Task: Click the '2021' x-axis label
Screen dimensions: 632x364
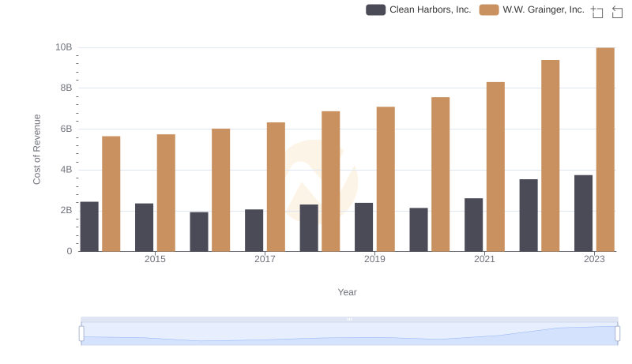Action: tap(484, 259)
